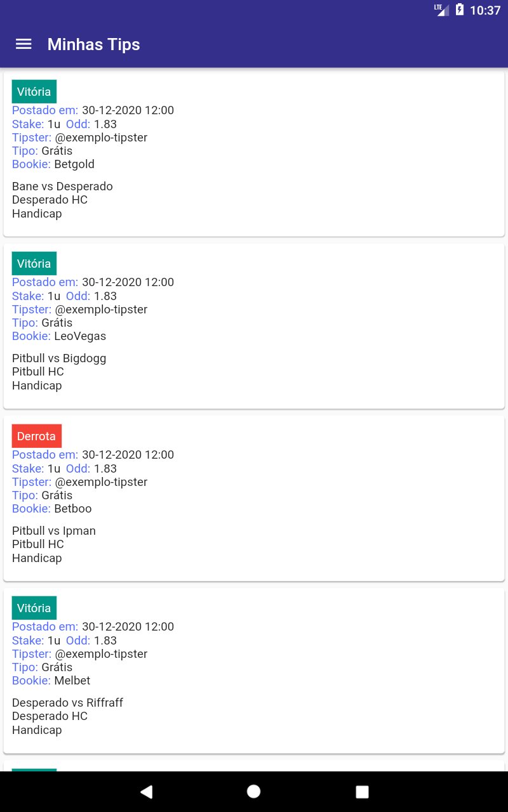Click the Bookie: Betgold text

point(53,164)
